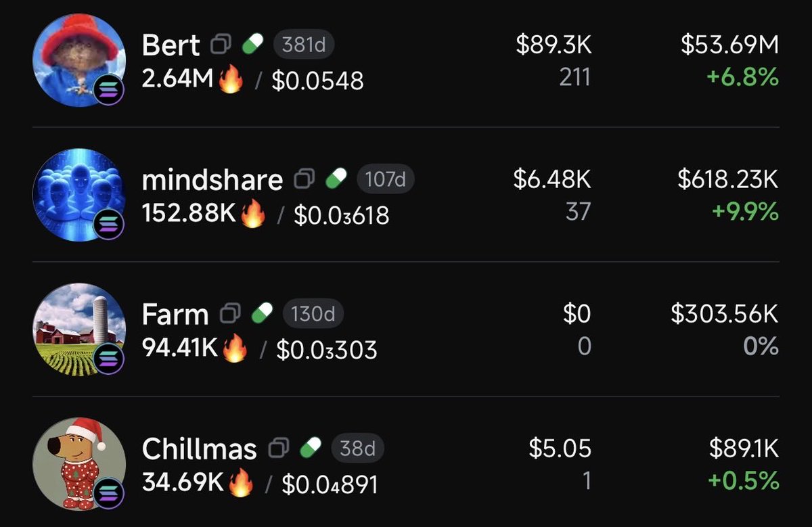Viewport: 812px width, 527px height.
Task: Copy the mindshare token address
Action: pos(304,179)
